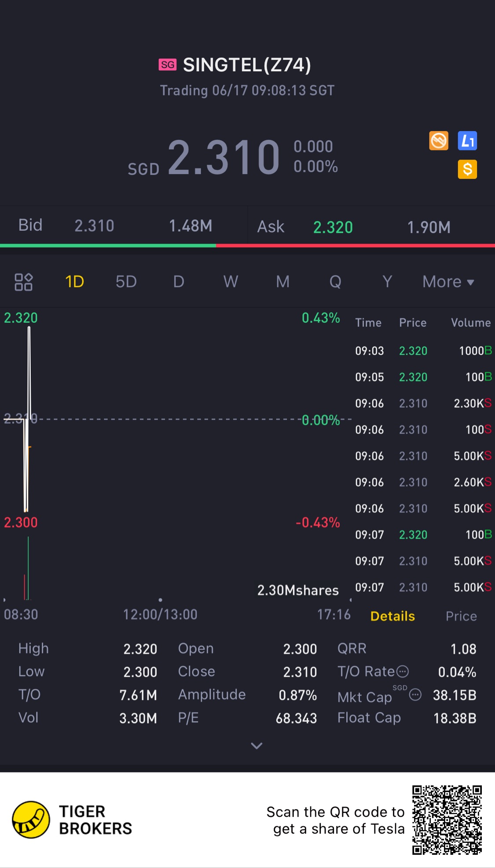Show the Details trade list tab

pyautogui.click(x=392, y=616)
